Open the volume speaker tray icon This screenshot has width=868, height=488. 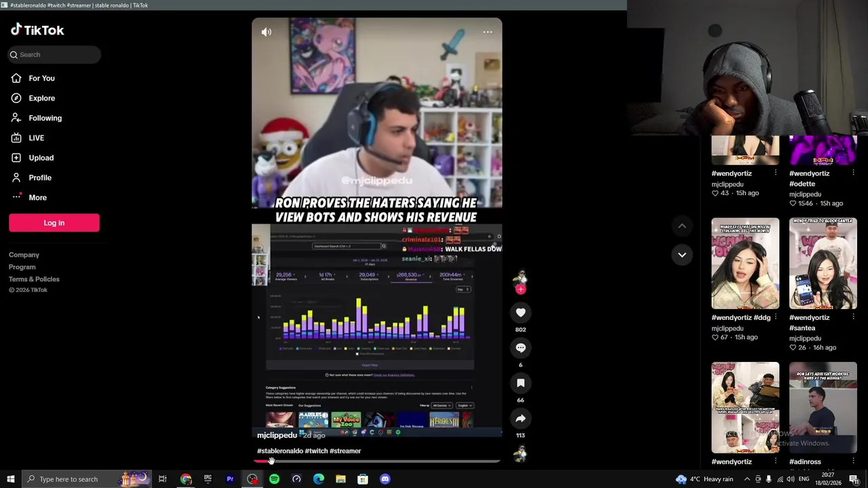coord(790,479)
